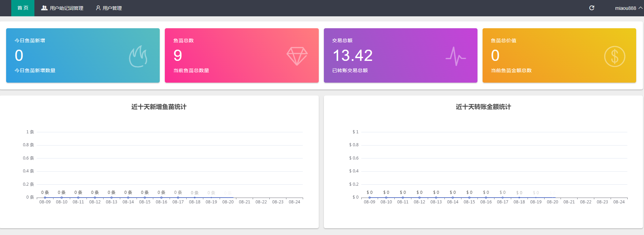Open the 首页 home tab
Image resolution: width=644 pixels, height=235 pixels.
point(23,8)
